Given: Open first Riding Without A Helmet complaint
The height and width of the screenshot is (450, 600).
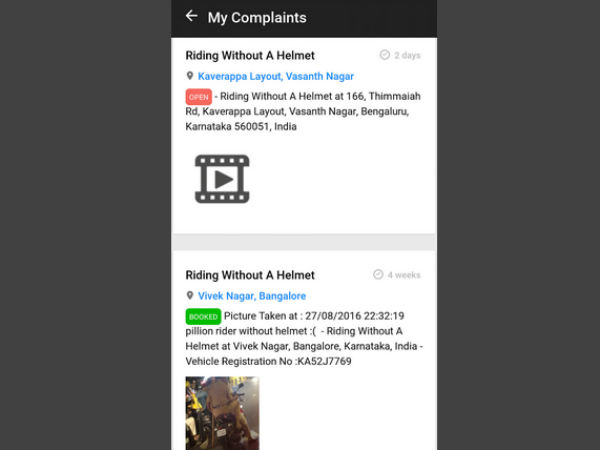Looking at the screenshot, I should [250, 55].
